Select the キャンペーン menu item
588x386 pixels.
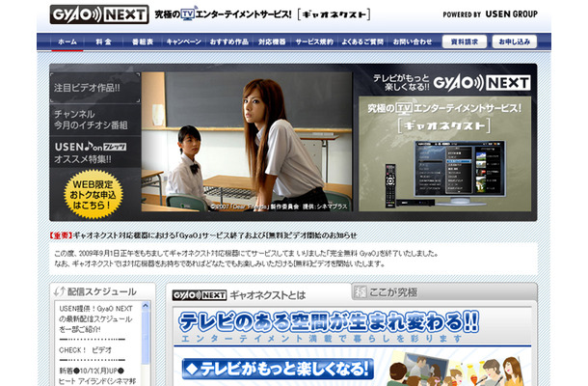(184, 42)
